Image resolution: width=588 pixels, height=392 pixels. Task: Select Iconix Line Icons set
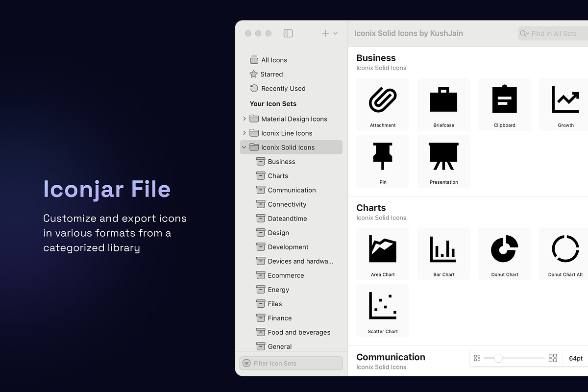click(287, 133)
